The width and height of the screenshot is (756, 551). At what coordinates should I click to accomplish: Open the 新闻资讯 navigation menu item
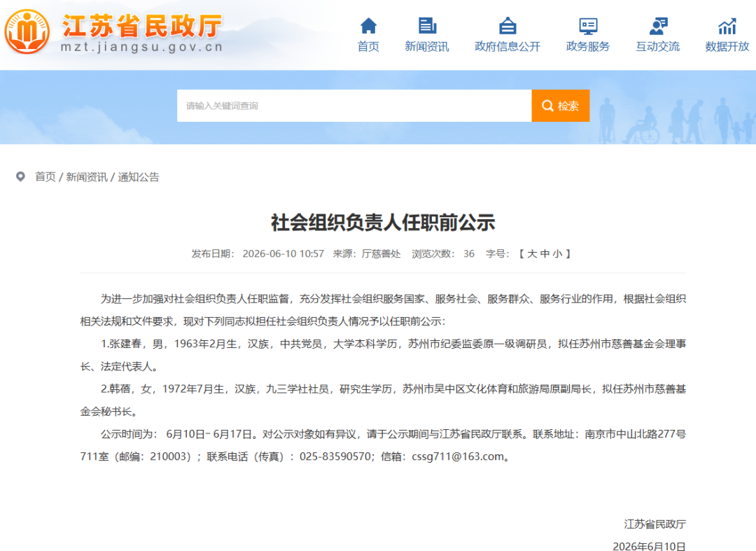pyautogui.click(x=427, y=47)
